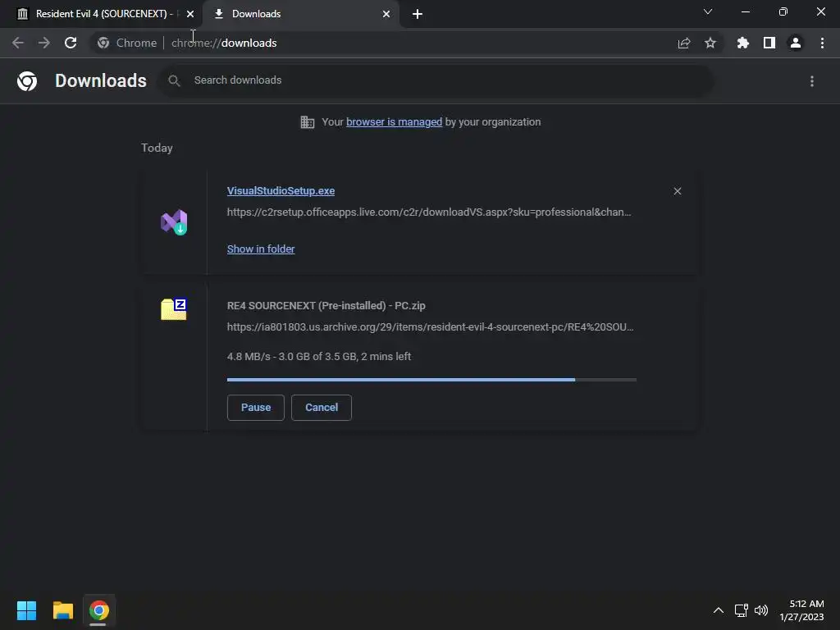Screen dimensions: 840x630
Task: Click the browser forward arrow
Action: point(44,43)
